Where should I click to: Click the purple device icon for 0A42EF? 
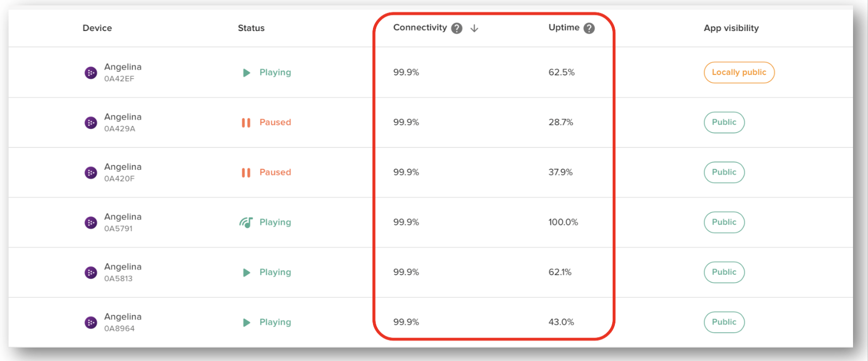(x=91, y=73)
